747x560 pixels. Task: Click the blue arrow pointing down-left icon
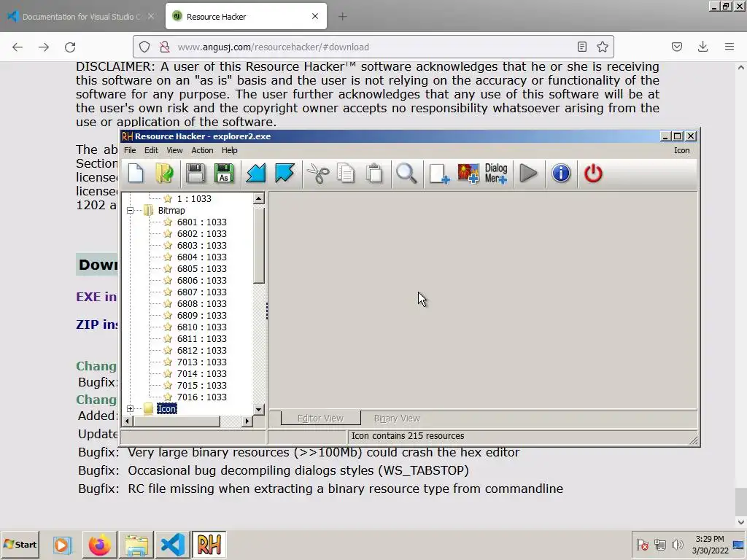tap(256, 174)
